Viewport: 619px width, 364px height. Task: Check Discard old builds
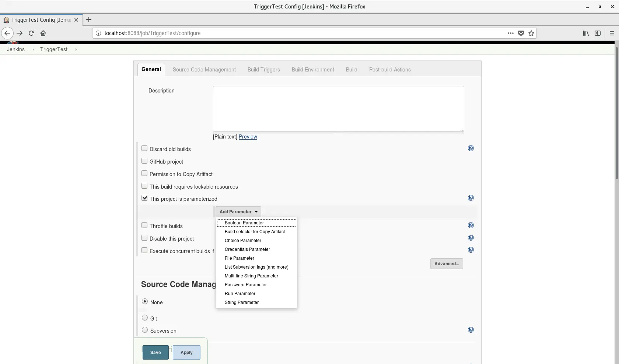(x=144, y=148)
